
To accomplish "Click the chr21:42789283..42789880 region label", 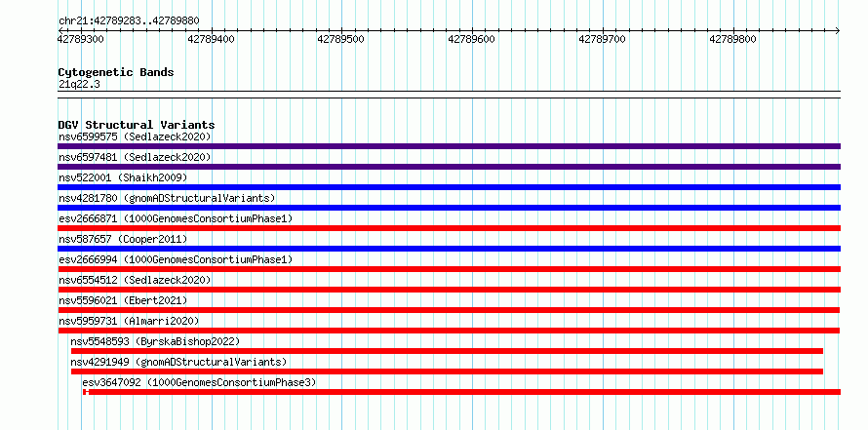I will click(129, 20).
